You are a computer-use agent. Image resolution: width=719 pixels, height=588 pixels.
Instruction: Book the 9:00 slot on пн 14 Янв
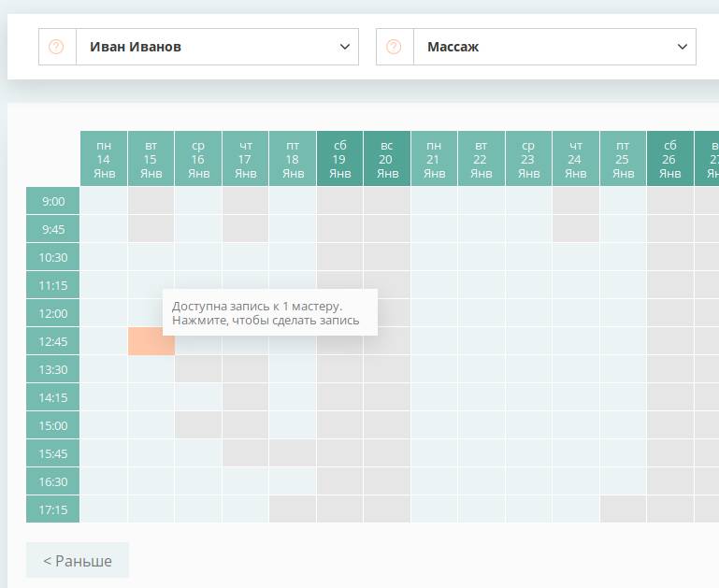point(104,201)
